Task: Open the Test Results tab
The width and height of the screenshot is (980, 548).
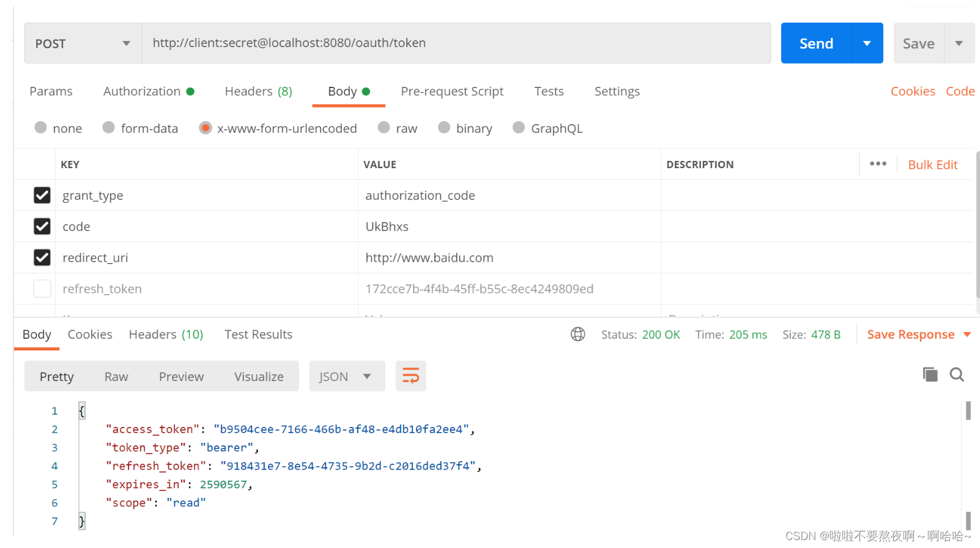Action: 258,335
